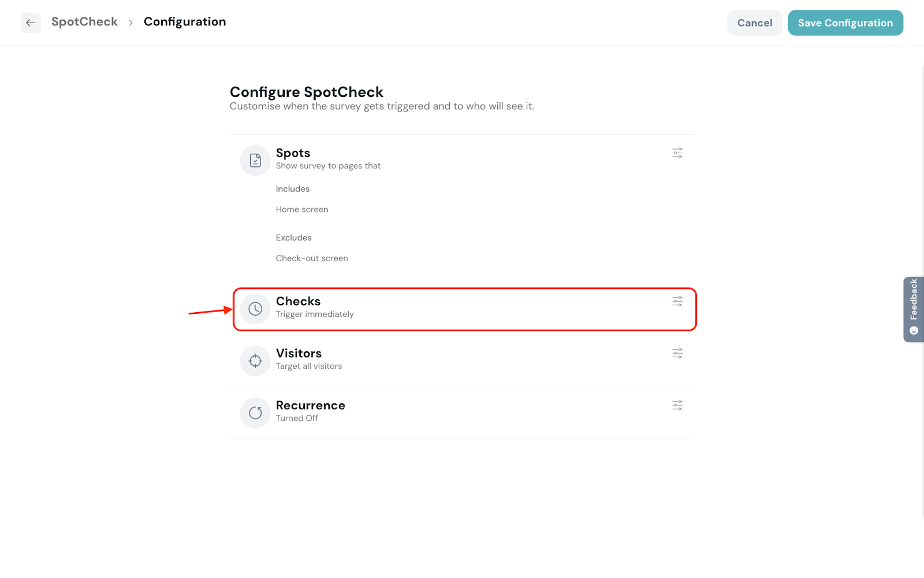Expand the Checks section heading
The height and width of the screenshot is (578, 924).
298,301
